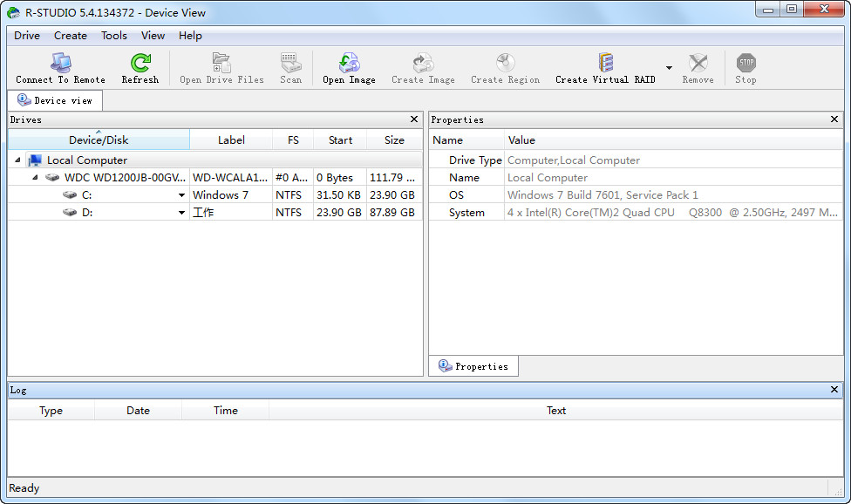851x504 pixels.
Task: Click the Start column header
Action: [x=340, y=140]
